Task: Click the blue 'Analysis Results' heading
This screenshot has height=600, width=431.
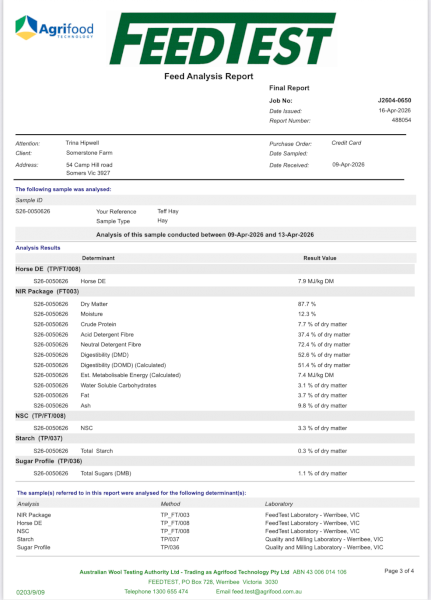Action: [x=38, y=248]
